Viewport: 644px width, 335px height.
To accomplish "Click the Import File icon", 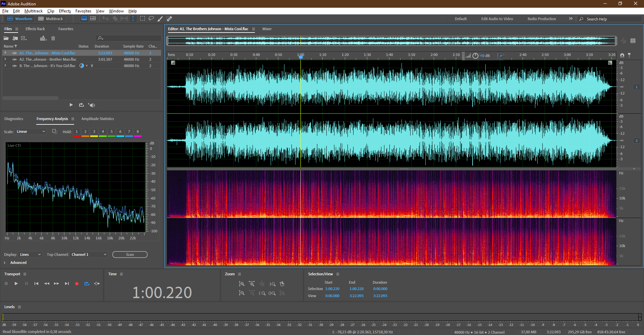I will [x=15, y=38].
